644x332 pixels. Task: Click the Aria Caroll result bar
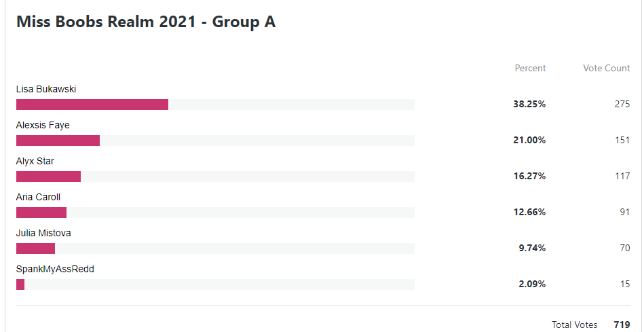point(215,213)
